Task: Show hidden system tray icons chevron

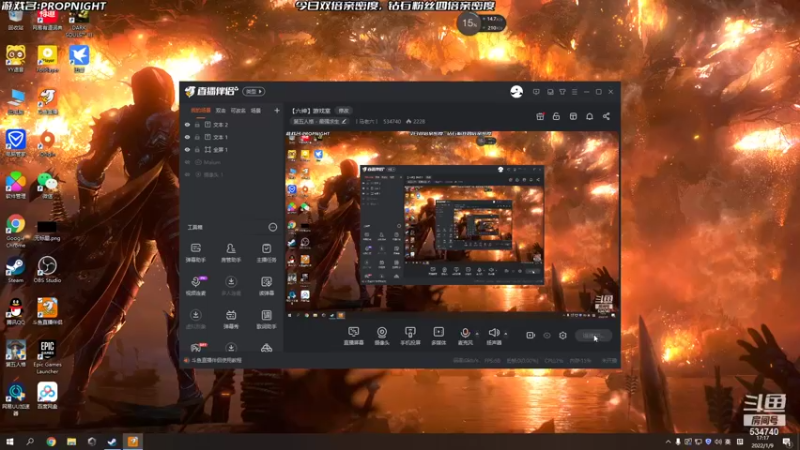Action: pos(668,442)
